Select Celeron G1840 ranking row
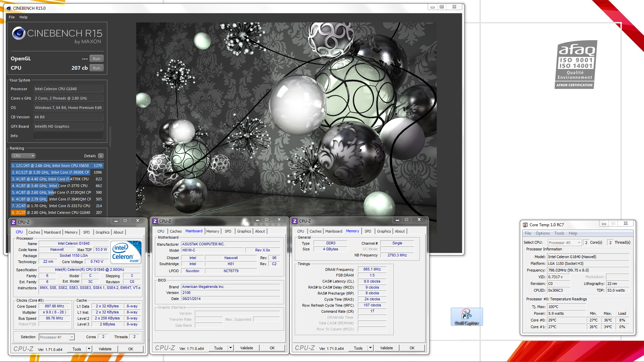 [57, 213]
